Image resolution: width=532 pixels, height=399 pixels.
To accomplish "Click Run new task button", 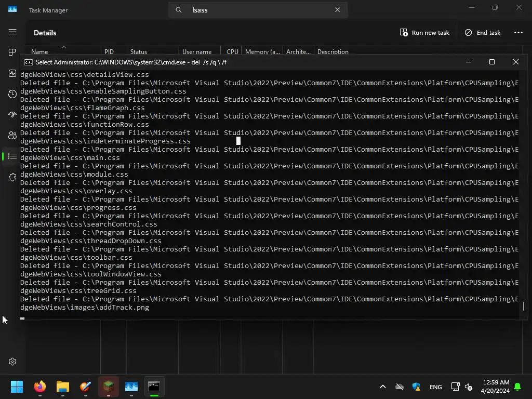I will coord(424,33).
